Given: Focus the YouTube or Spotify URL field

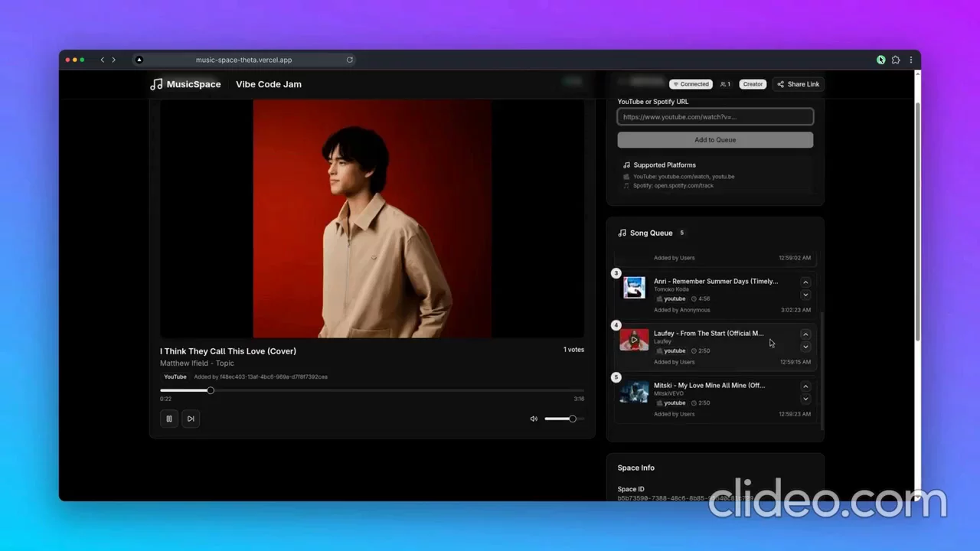Looking at the screenshot, I should pos(715,117).
